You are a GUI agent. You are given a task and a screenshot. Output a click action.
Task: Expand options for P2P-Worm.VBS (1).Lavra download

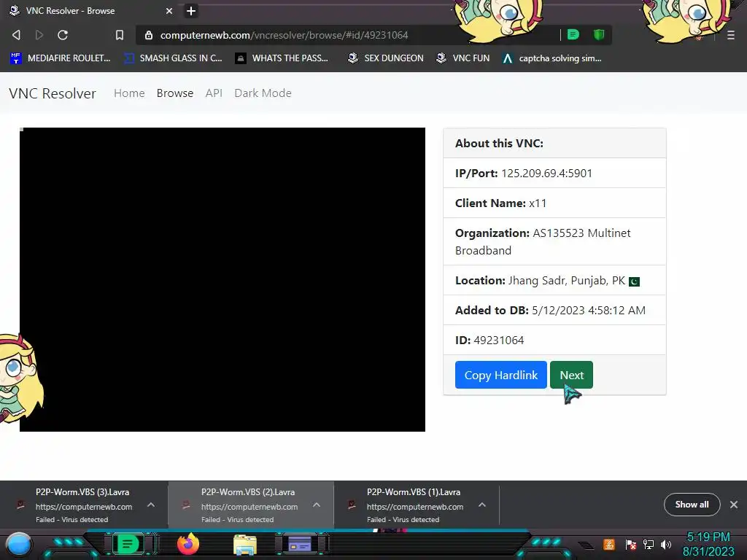coord(482,505)
